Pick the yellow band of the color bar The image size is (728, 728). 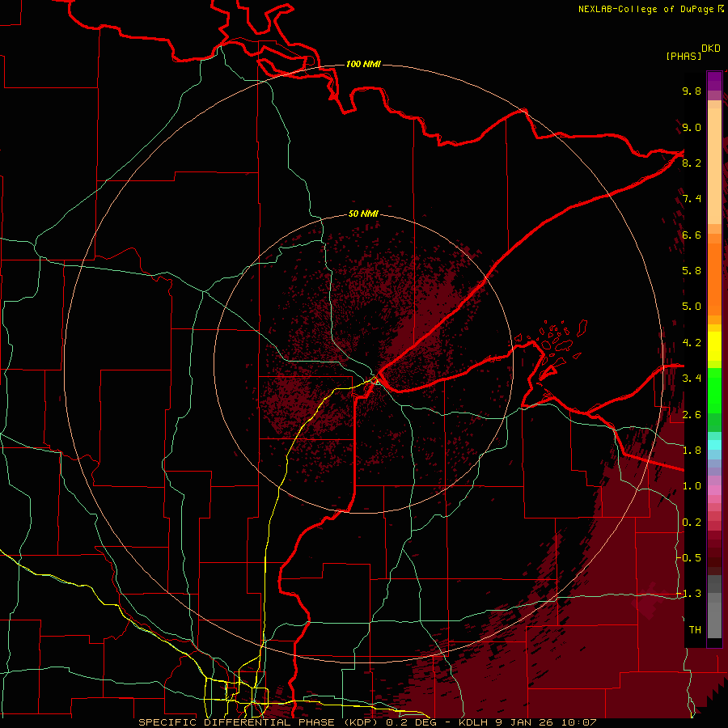714,346
